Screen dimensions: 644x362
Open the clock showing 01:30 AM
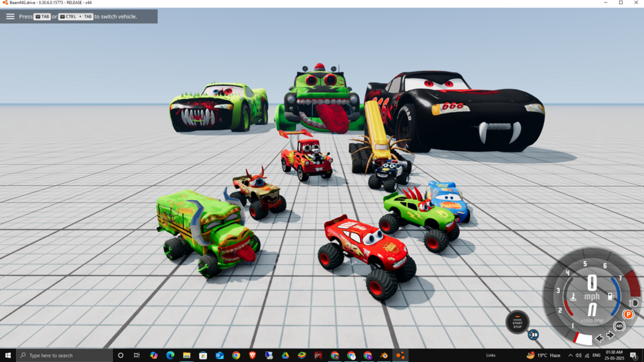tap(614, 356)
